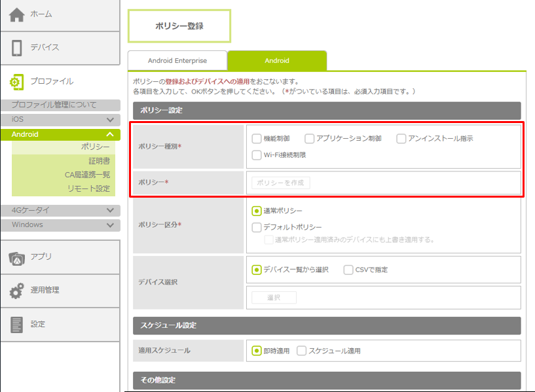Click the Operations Management gears icon
The image size is (535, 392).
point(17,291)
